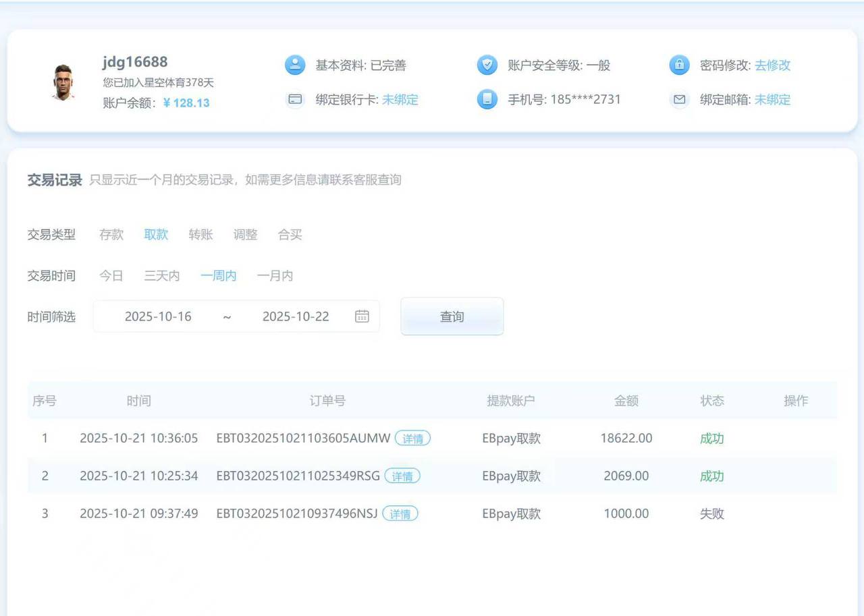The height and width of the screenshot is (616, 864).
Task: Click the start date field 2025-10-16
Action: pos(158,316)
